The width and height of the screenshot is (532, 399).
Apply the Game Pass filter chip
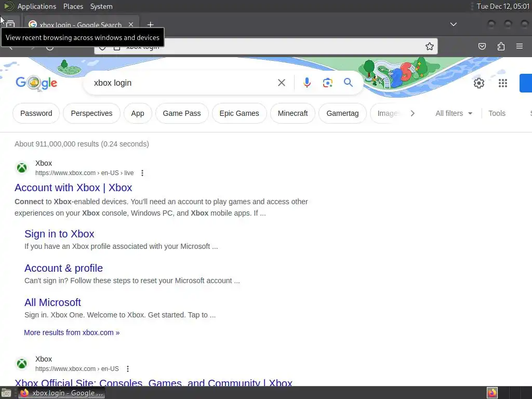pyautogui.click(x=182, y=113)
